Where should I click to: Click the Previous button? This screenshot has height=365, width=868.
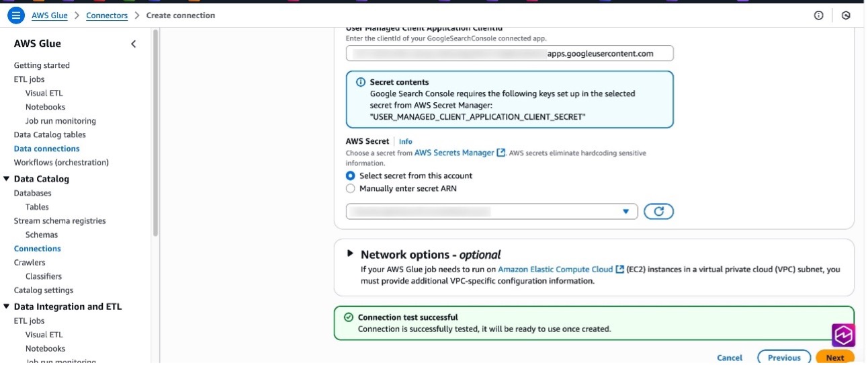pos(784,358)
